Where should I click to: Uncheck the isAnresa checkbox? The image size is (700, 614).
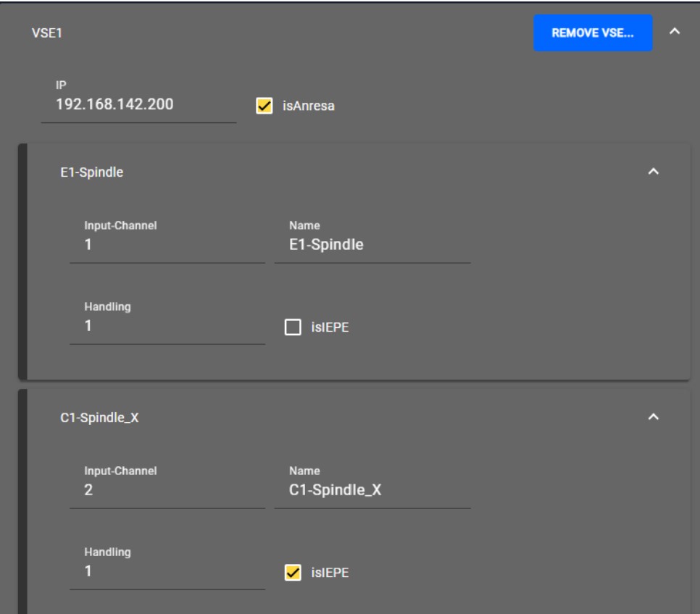[x=264, y=106]
